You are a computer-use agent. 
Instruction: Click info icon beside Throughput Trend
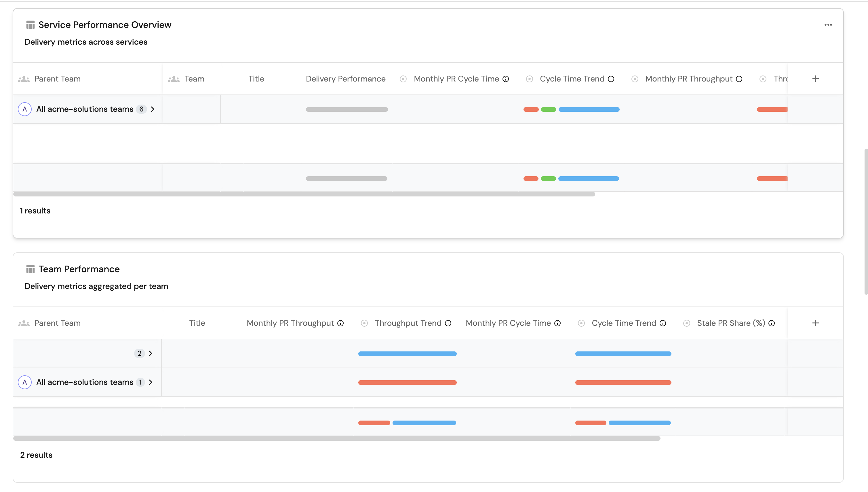coord(448,323)
